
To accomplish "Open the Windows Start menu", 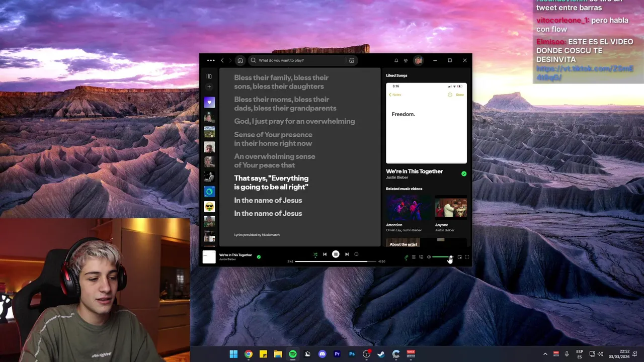I will point(233,354).
